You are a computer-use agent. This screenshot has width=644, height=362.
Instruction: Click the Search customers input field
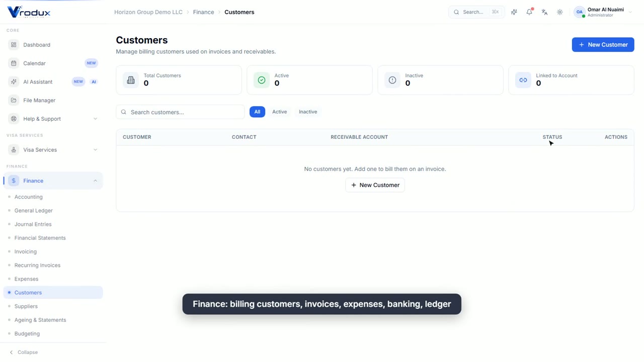point(180,112)
